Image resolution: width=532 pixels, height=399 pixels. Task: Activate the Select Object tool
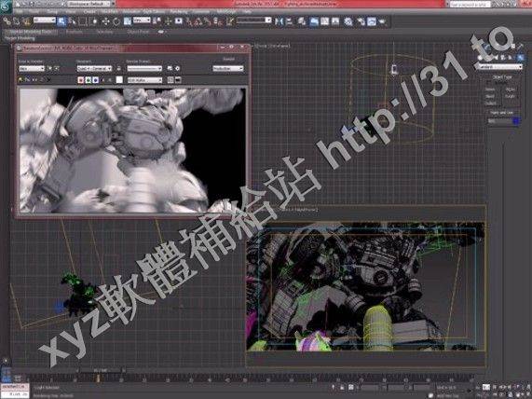[x=61, y=21]
